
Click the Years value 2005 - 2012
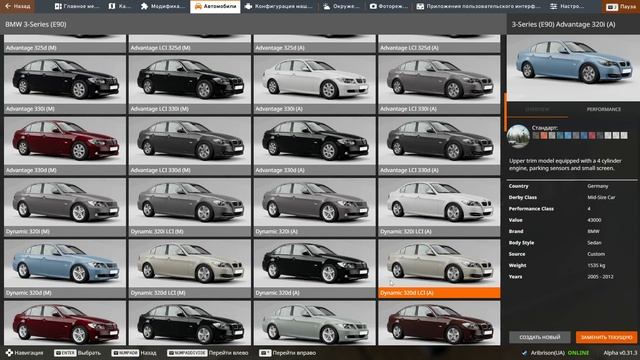click(600, 277)
